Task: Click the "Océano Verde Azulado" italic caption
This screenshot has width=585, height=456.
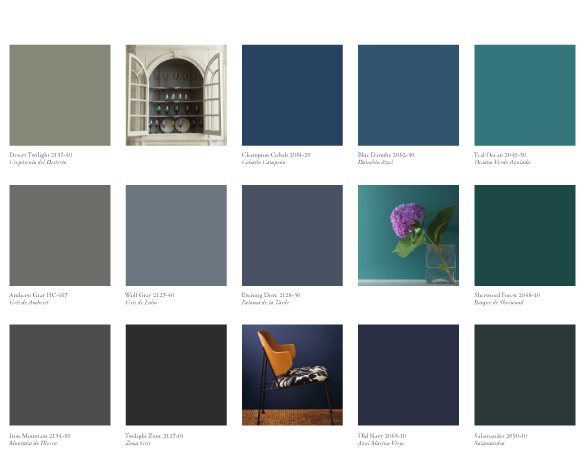Action: [x=502, y=162]
